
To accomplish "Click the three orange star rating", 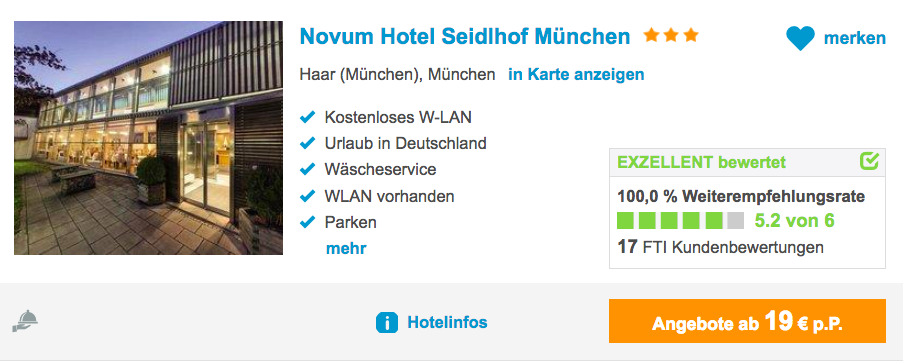I will point(671,36).
